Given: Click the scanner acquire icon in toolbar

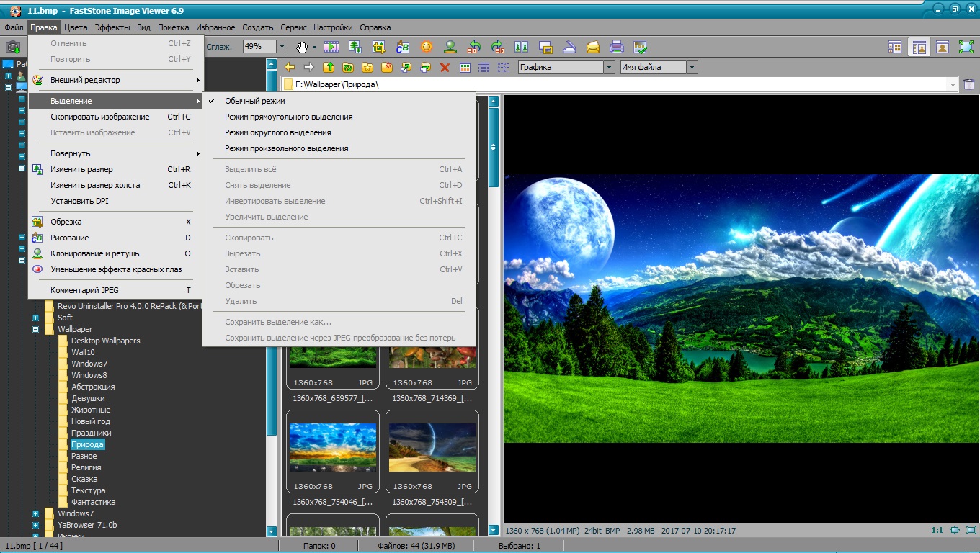Looking at the screenshot, I should pyautogui.click(x=569, y=47).
